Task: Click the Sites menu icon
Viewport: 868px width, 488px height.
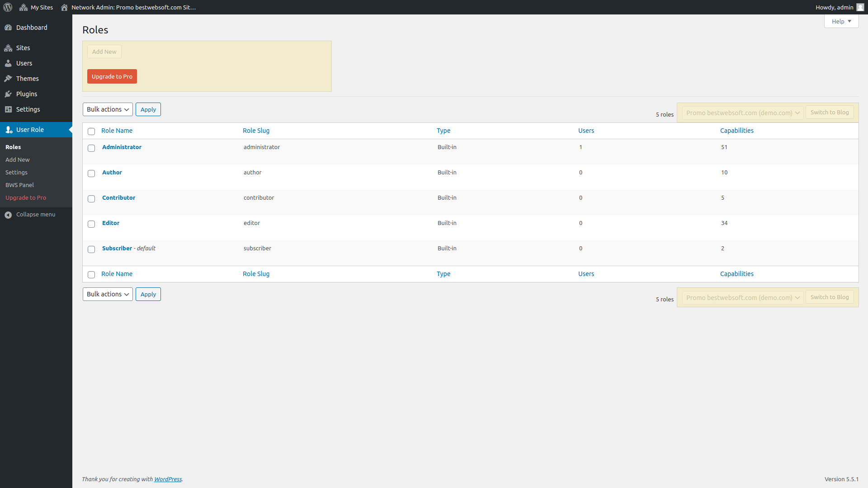Action: pyautogui.click(x=8, y=48)
